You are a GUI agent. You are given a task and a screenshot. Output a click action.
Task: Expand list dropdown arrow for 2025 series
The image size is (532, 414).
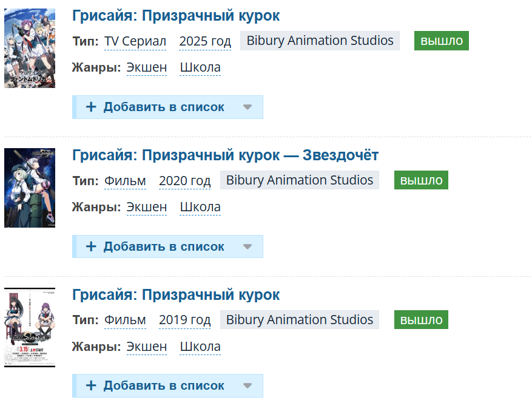coord(247,107)
